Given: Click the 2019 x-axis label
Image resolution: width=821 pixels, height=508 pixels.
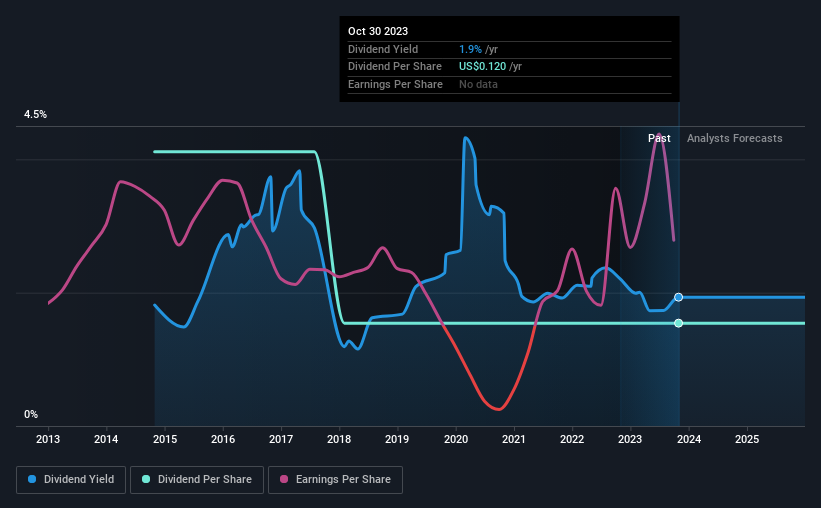Looking at the screenshot, I should click(x=397, y=439).
